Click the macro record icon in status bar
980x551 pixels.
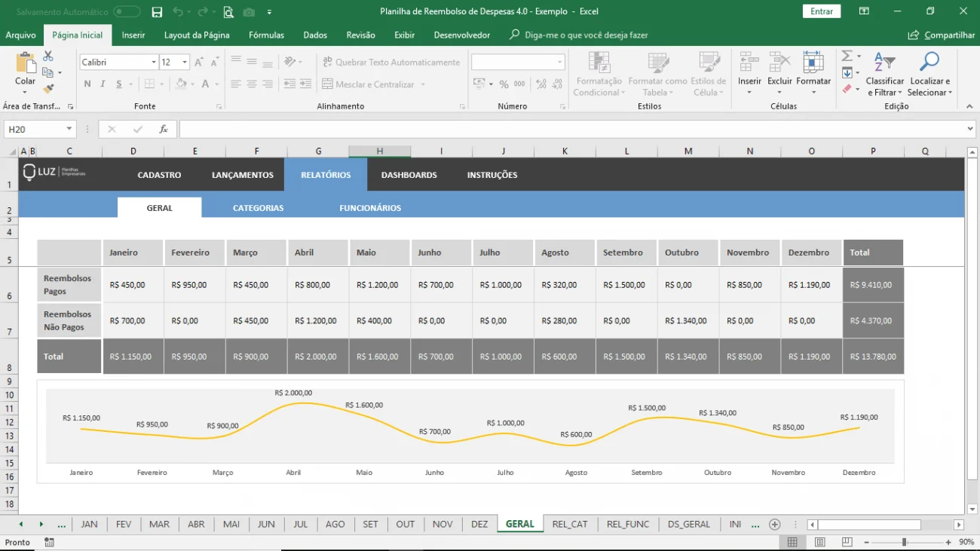pyautogui.click(x=49, y=542)
